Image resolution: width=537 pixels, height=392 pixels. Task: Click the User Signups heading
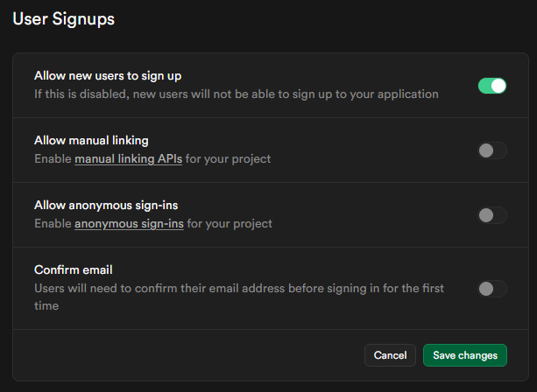point(63,18)
